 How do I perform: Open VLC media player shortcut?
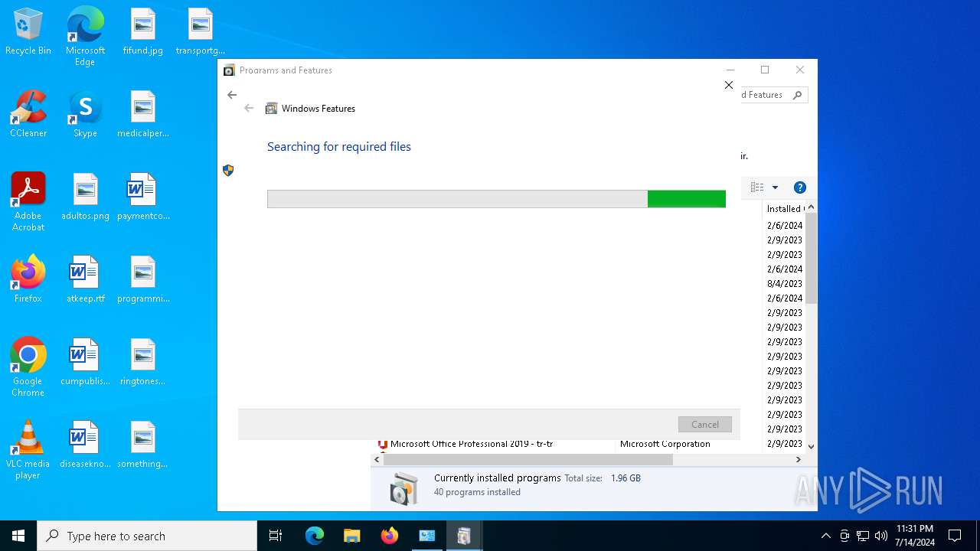point(28,450)
